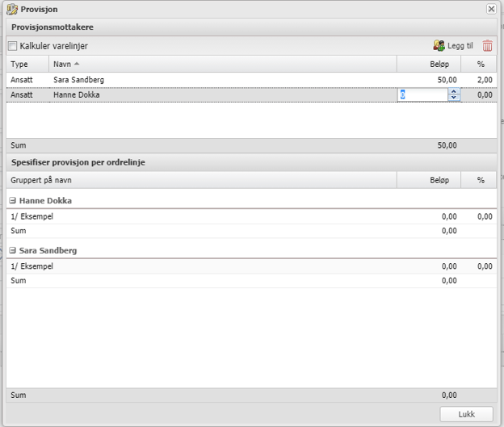Click the Legg til add-person icon
The height and width of the screenshot is (427, 504).
point(439,46)
